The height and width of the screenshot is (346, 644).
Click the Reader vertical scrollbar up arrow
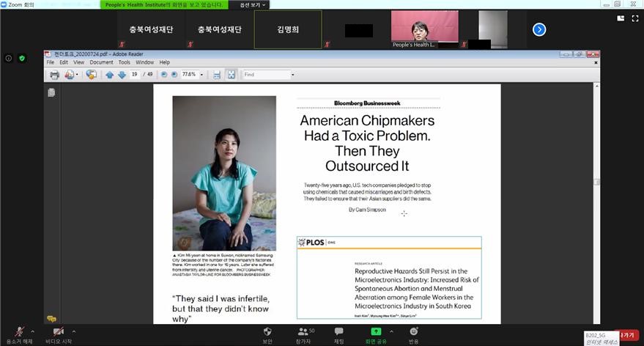point(597,86)
